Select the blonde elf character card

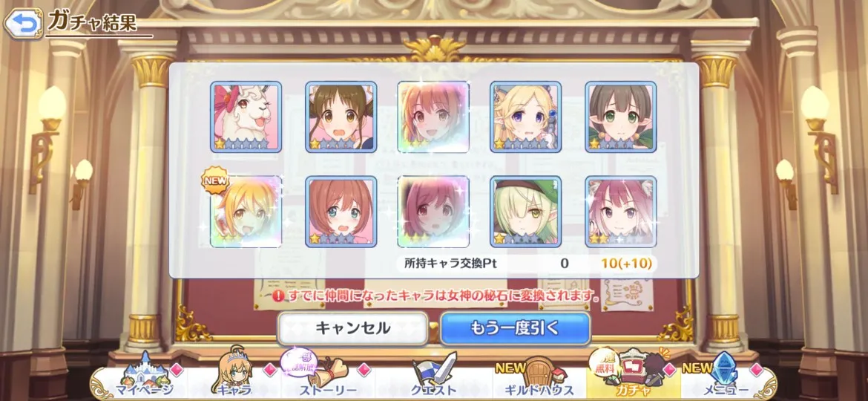(x=525, y=117)
